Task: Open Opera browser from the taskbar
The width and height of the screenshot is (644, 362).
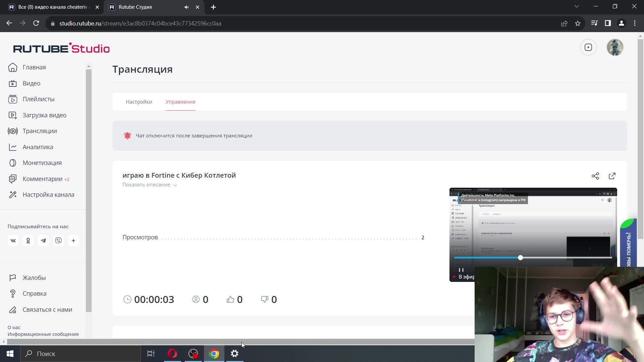Action: (172, 354)
